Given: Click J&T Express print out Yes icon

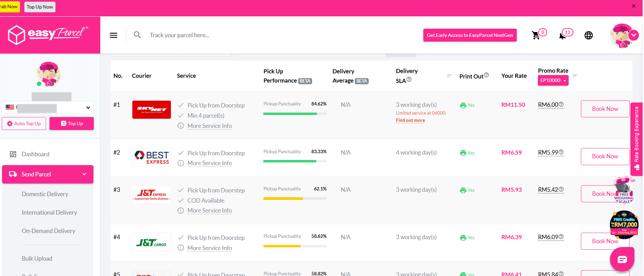Looking at the screenshot, I should 463,190.
